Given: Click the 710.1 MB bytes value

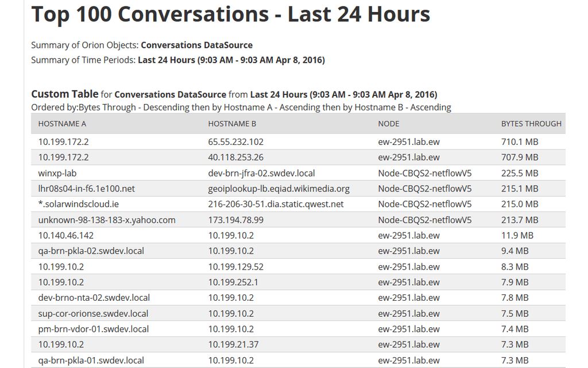Looking at the screenshot, I should (520, 141).
